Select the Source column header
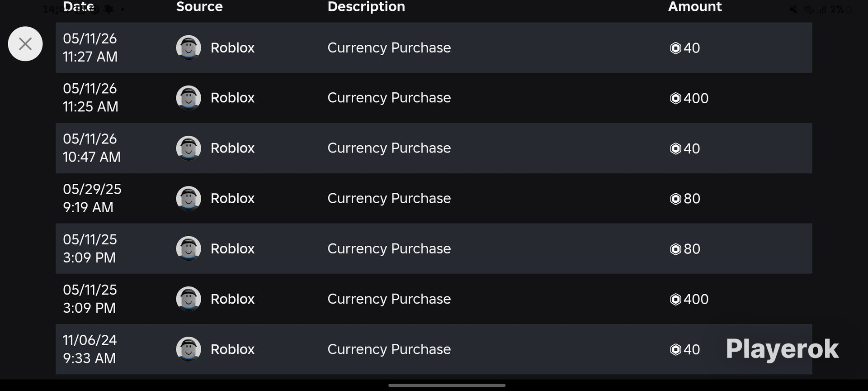The width and height of the screenshot is (868, 391). 199,7
